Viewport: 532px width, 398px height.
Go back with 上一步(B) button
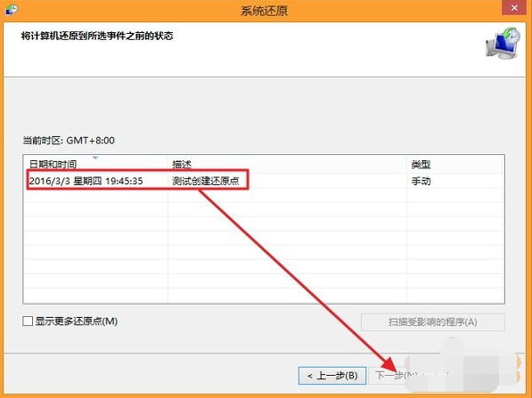[332, 375]
